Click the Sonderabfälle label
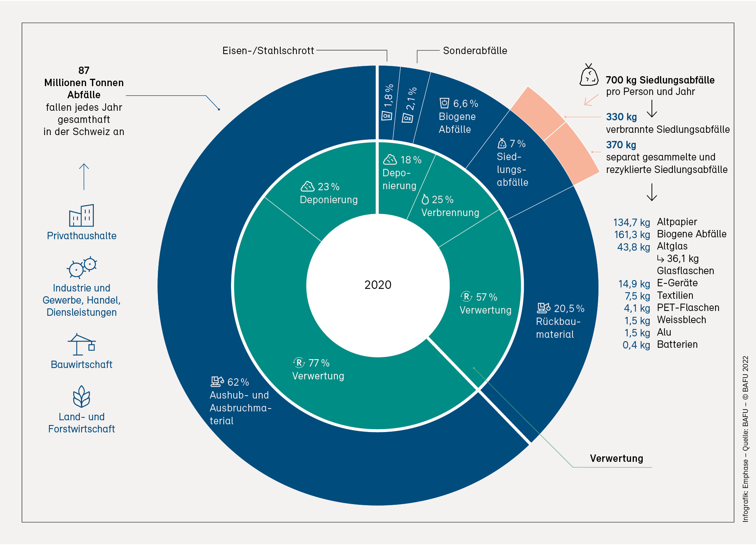The width and height of the screenshot is (756, 545). (475, 51)
